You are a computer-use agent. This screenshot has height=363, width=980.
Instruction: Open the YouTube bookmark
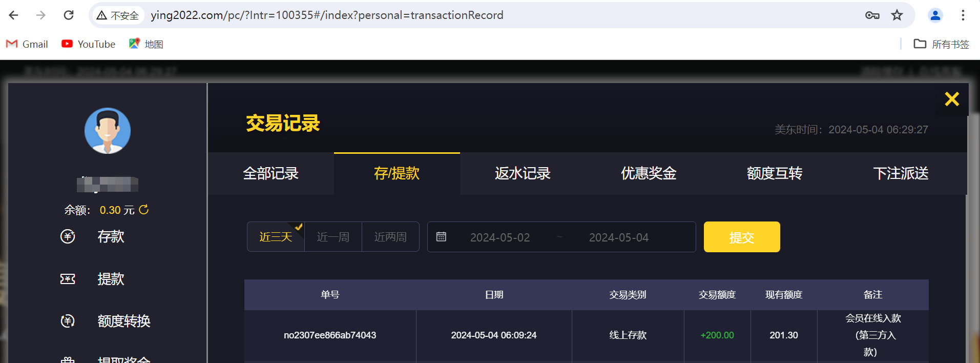(x=89, y=44)
